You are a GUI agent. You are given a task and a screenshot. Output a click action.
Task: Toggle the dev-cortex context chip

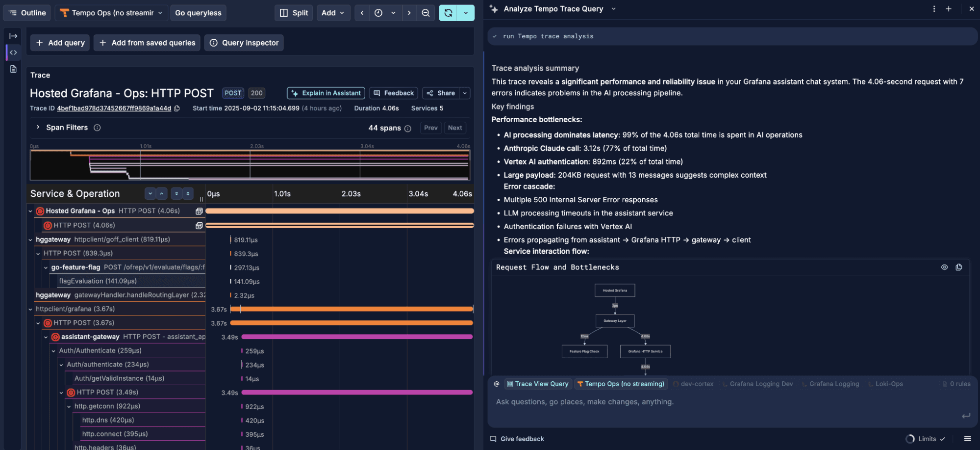(693, 384)
